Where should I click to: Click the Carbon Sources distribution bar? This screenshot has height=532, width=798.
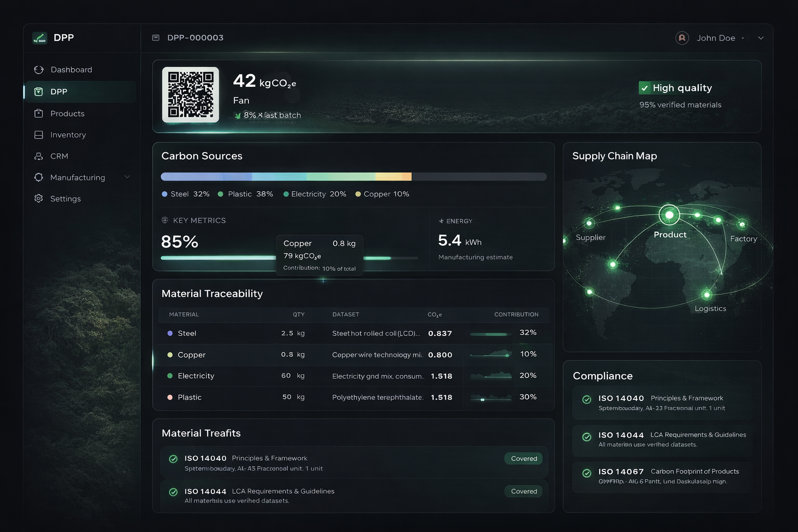(353, 176)
